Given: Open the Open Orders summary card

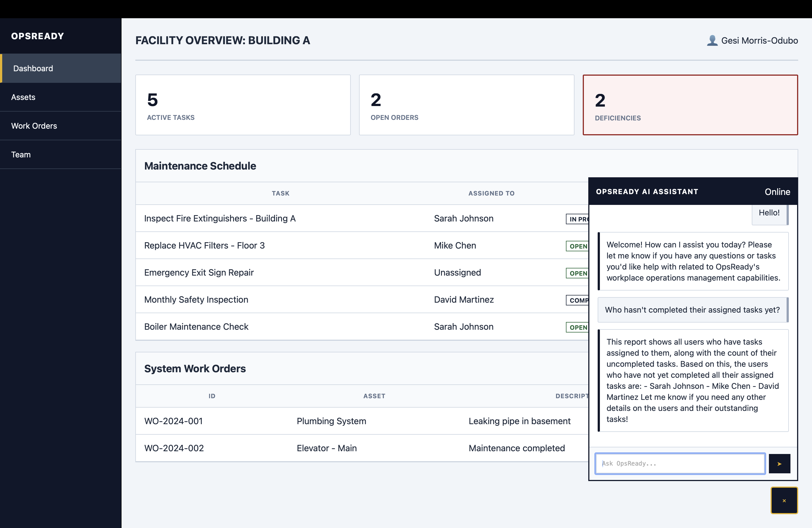Looking at the screenshot, I should tap(466, 105).
